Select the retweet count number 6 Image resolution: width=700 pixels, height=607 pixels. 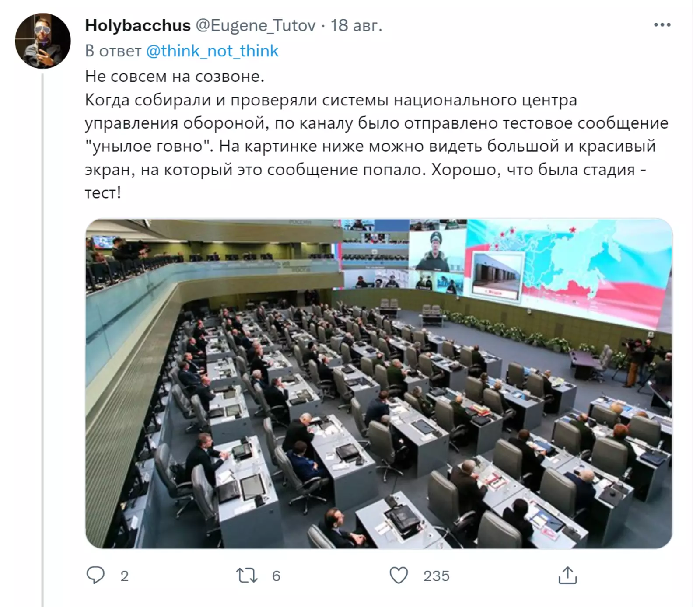(x=276, y=576)
